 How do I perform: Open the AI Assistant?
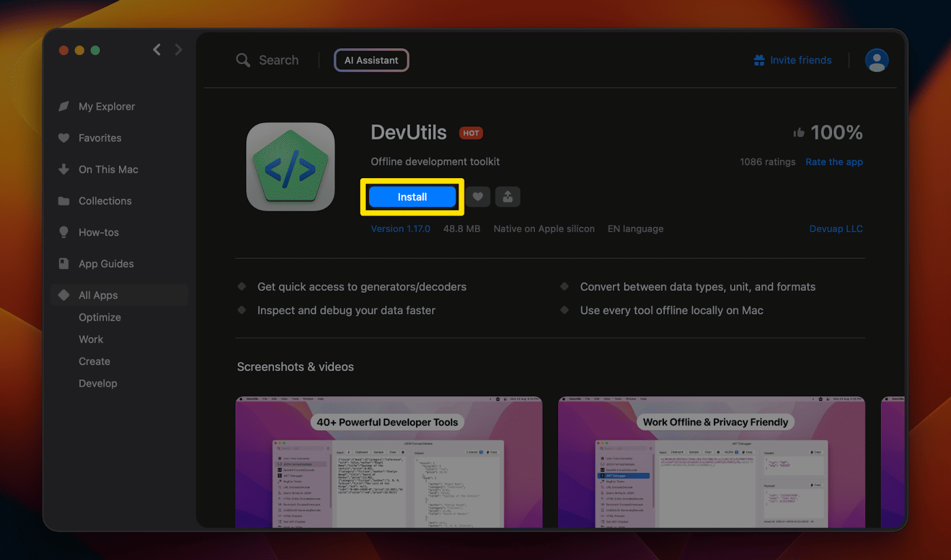(371, 60)
